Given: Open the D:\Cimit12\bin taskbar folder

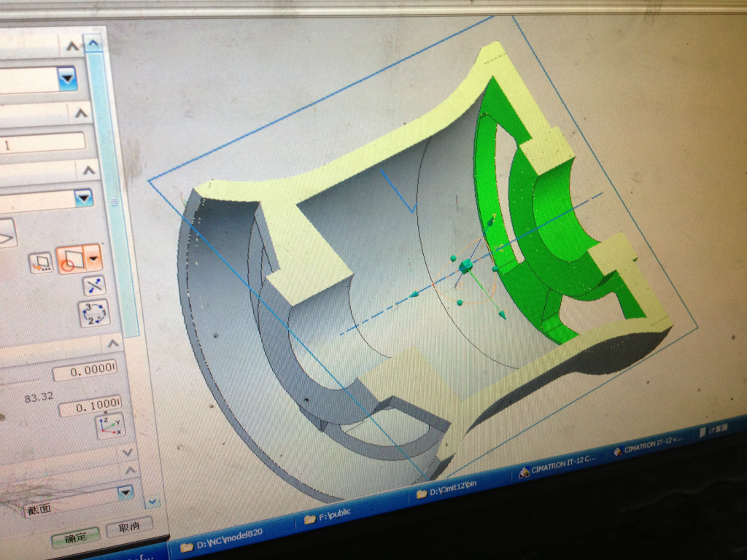Looking at the screenshot, I should click(x=457, y=488).
